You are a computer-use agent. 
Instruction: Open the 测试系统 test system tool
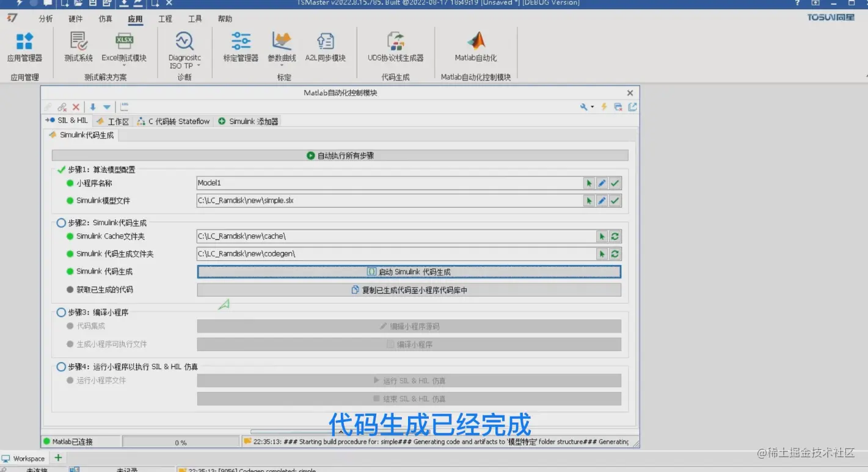pyautogui.click(x=78, y=47)
